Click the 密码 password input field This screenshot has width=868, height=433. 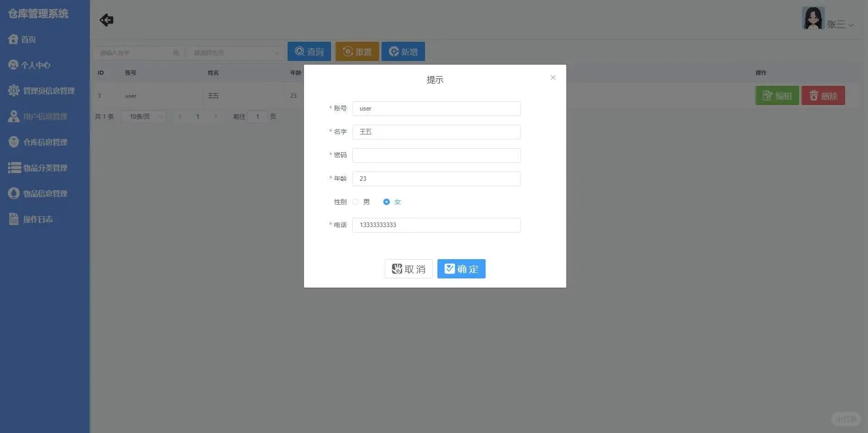(x=436, y=155)
